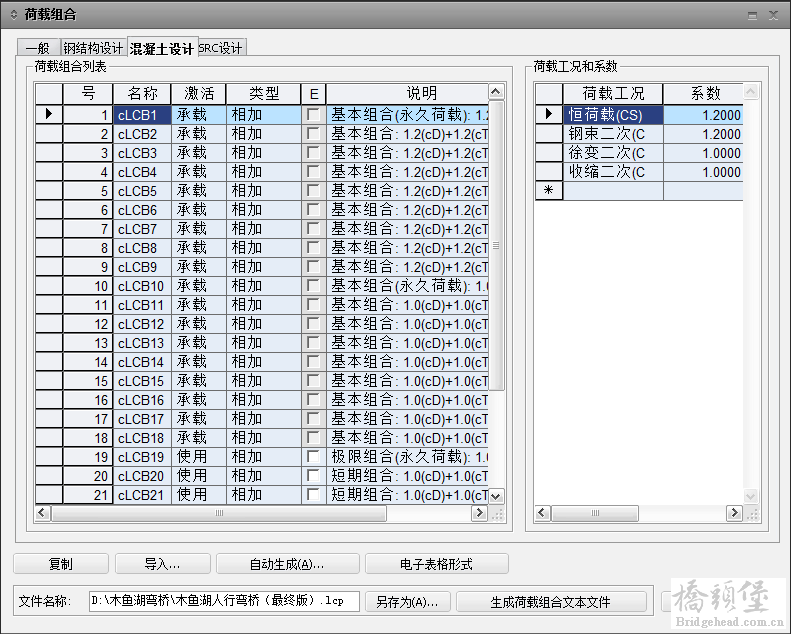Click the 名称 column header
791x634 pixels.
click(x=142, y=93)
